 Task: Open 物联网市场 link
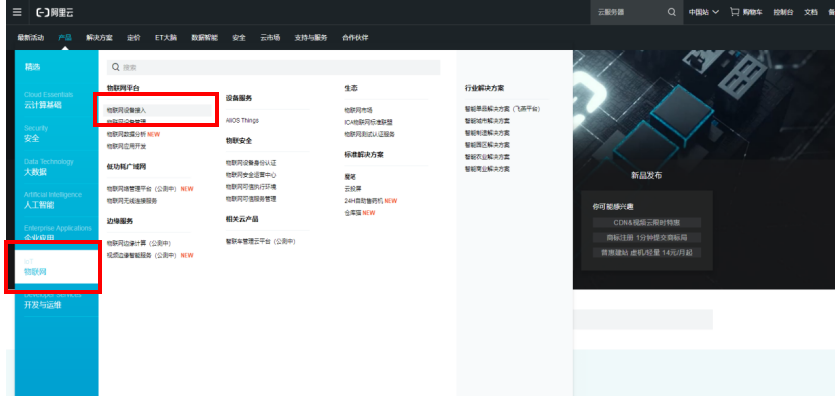(x=358, y=110)
